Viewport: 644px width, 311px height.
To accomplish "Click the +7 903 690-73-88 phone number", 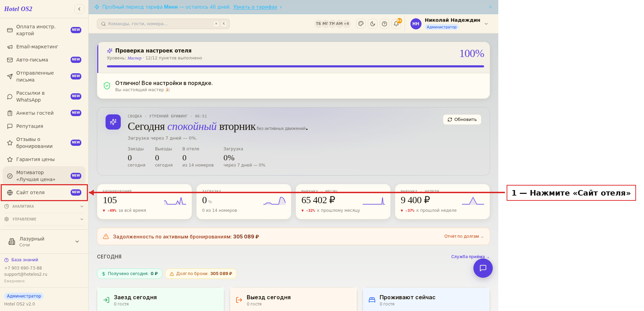I will pos(23,268).
